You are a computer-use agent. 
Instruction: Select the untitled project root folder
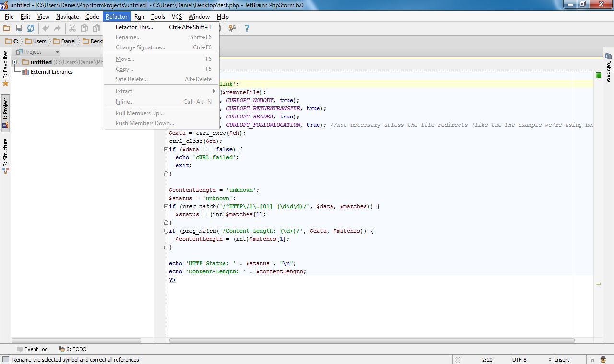coord(41,62)
